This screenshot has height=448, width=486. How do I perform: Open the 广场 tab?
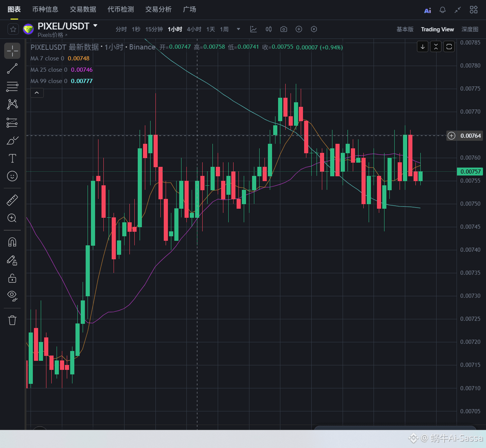(189, 9)
